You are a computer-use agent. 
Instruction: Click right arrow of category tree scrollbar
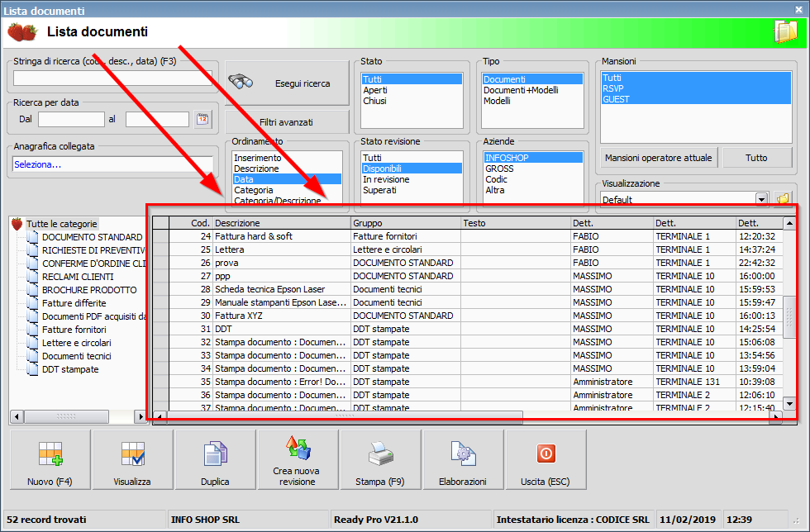[x=141, y=416]
